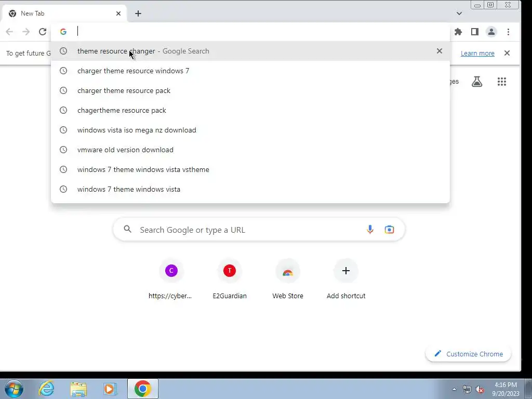Search by image with Google Lens camera

[x=389, y=230]
